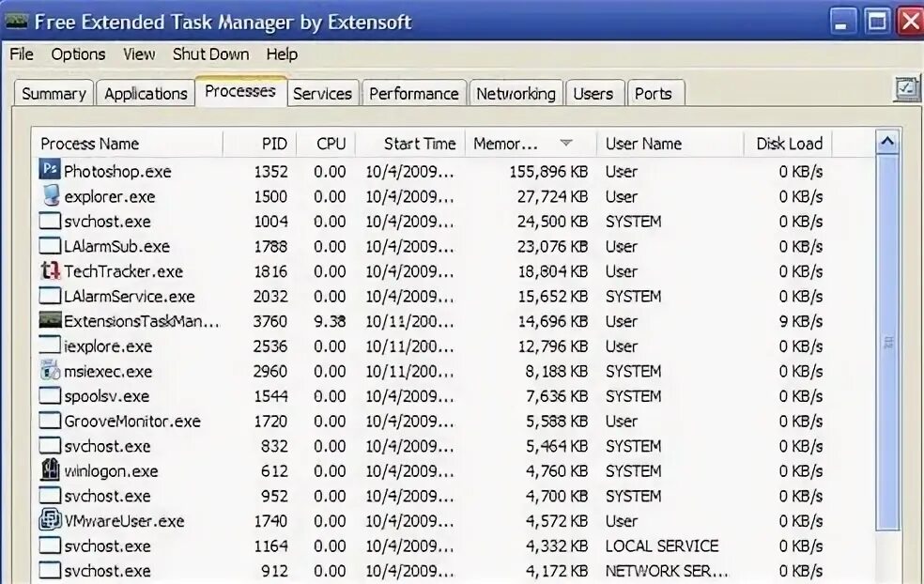Click the iexplore.exe process icon
This screenshot has width=924, height=584.
50,346
